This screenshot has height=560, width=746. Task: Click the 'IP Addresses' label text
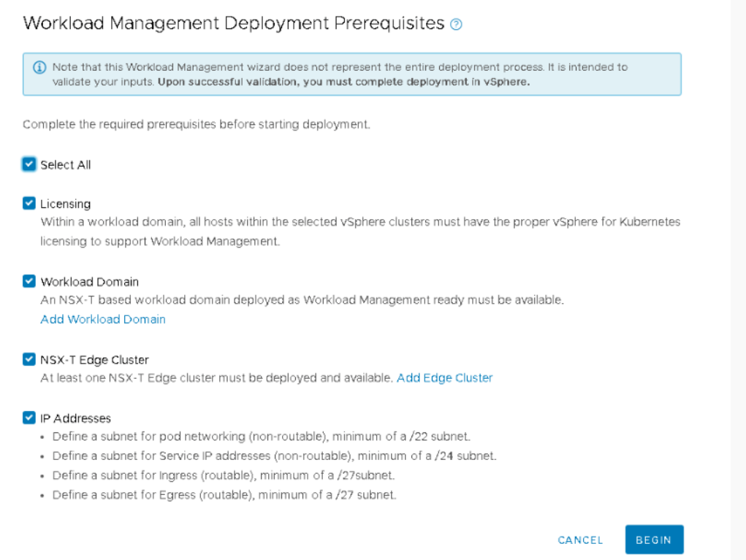(x=75, y=419)
